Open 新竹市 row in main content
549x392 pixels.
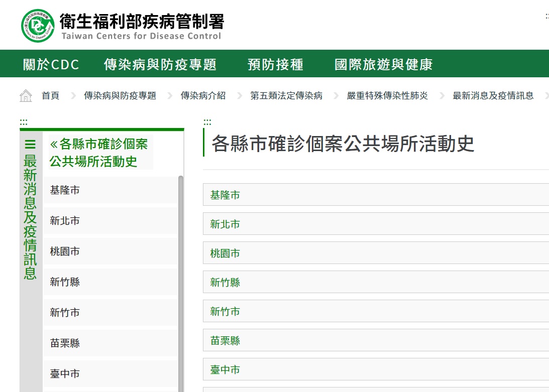[376, 311]
